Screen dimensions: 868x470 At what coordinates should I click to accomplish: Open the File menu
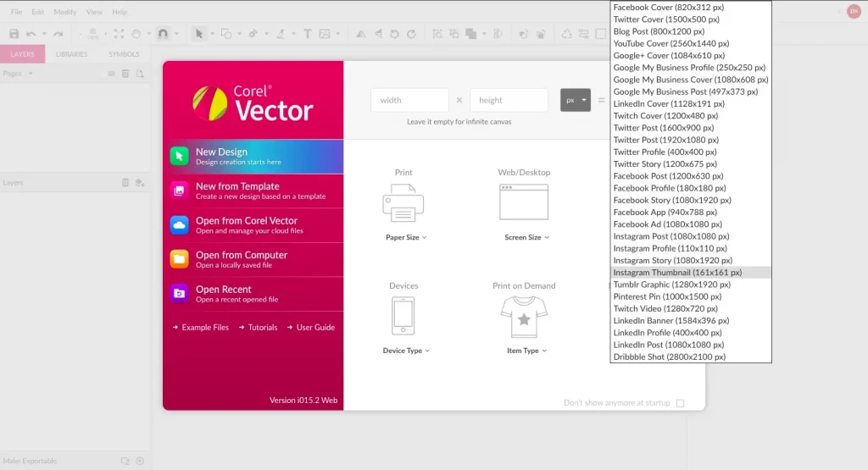pos(17,12)
